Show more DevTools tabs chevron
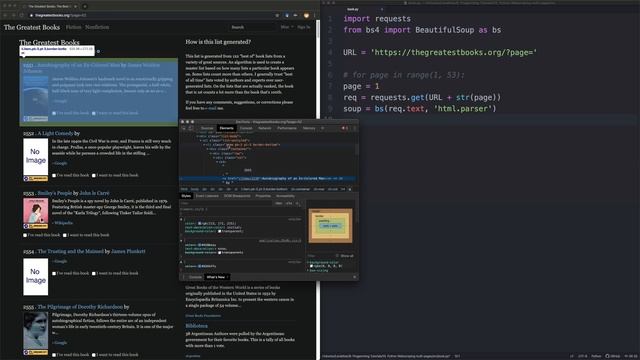The width and height of the screenshot is (640, 360). pos(322,128)
